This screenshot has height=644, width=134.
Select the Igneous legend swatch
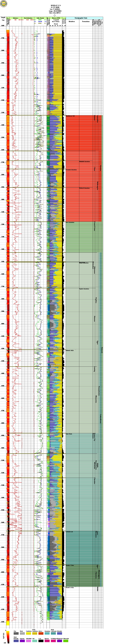tap(47, 641)
